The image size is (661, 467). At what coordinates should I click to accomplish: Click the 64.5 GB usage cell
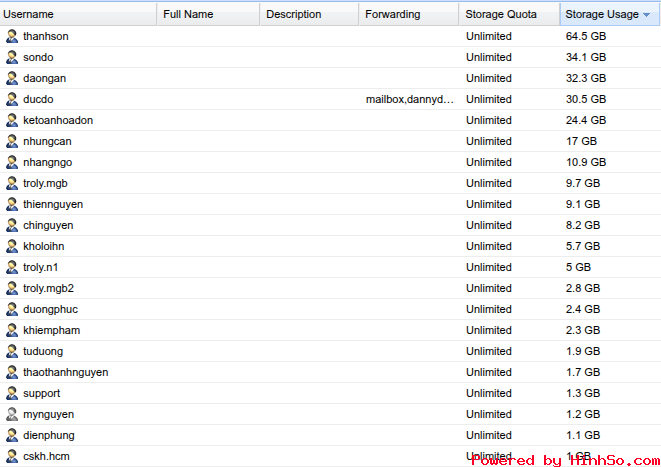[586, 36]
